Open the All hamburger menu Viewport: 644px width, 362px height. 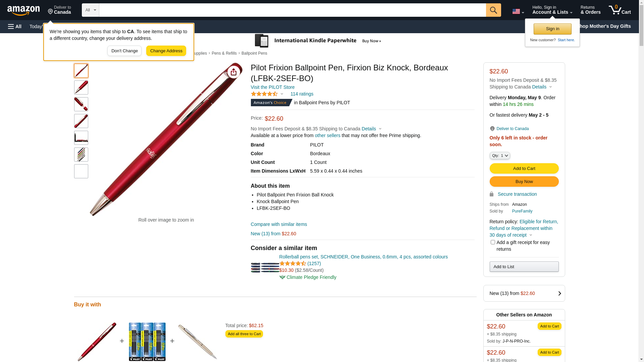coord(15,26)
